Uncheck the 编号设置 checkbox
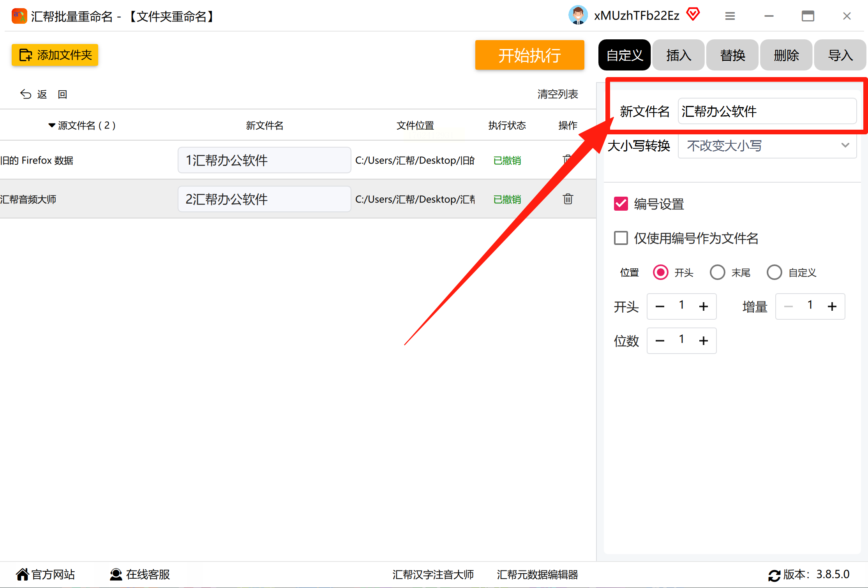The width and height of the screenshot is (868, 588). point(621,204)
